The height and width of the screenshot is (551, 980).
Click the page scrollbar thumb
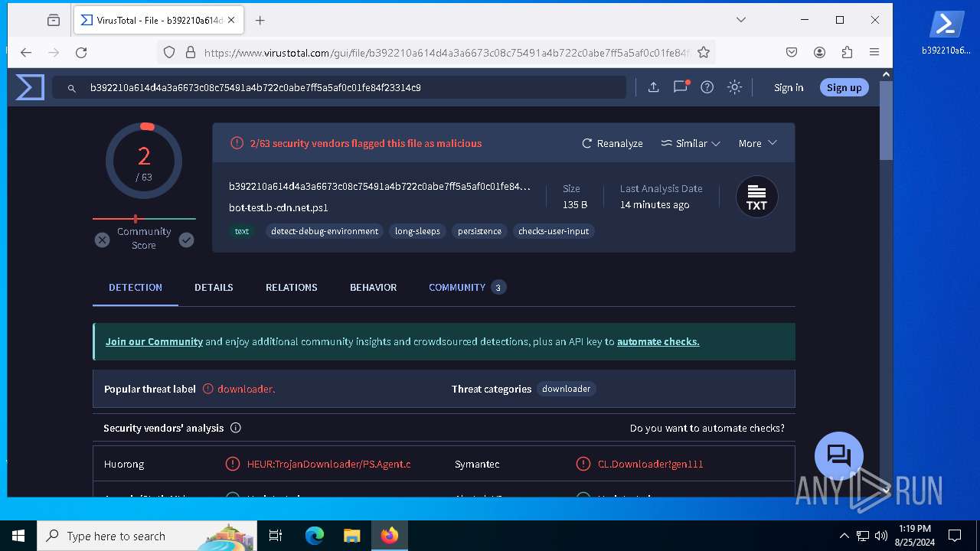886,121
